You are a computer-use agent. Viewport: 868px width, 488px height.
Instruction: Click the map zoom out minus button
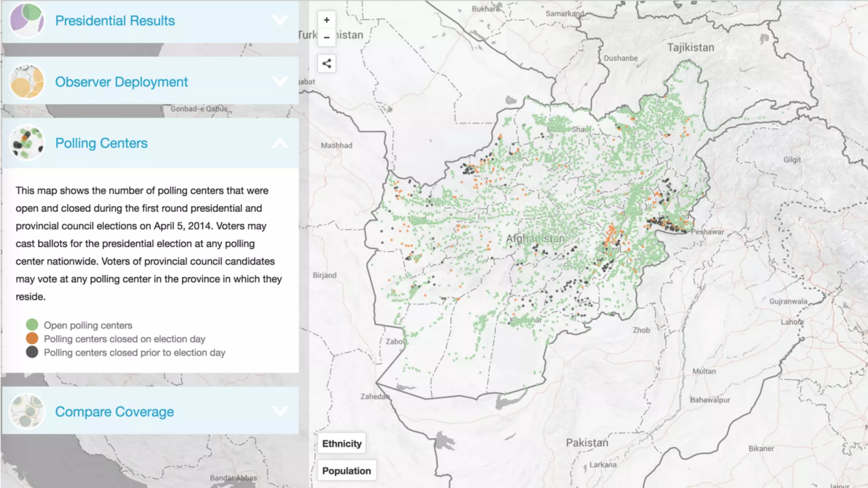(x=326, y=37)
